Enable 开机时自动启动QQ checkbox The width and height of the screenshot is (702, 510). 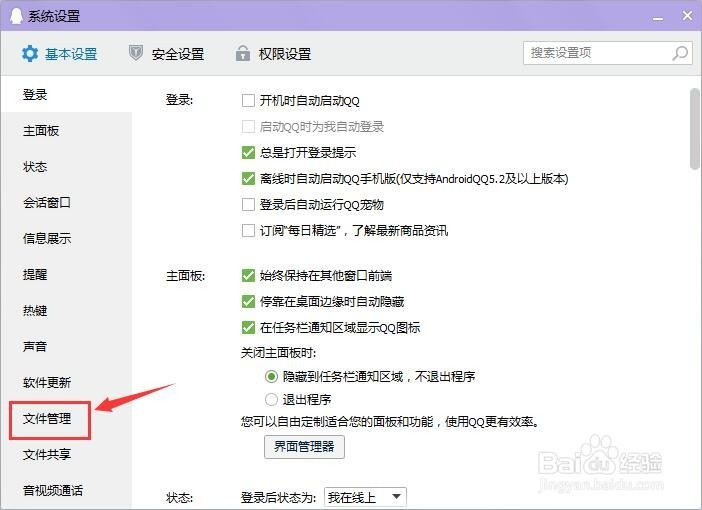248,100
